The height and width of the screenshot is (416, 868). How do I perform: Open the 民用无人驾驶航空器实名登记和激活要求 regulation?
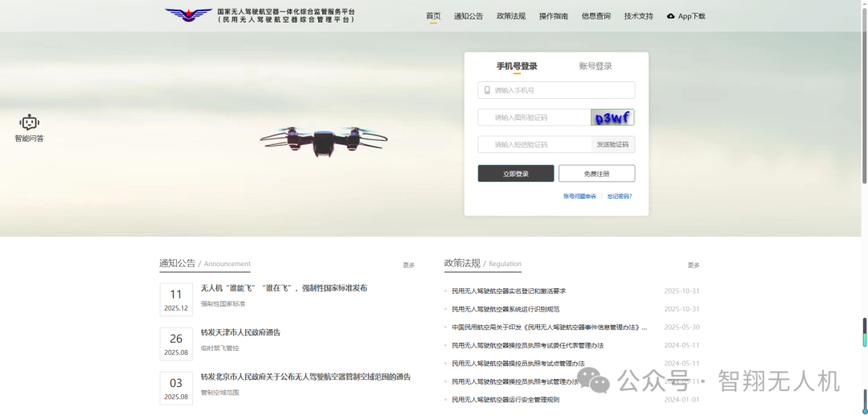(x=509, y=291)
